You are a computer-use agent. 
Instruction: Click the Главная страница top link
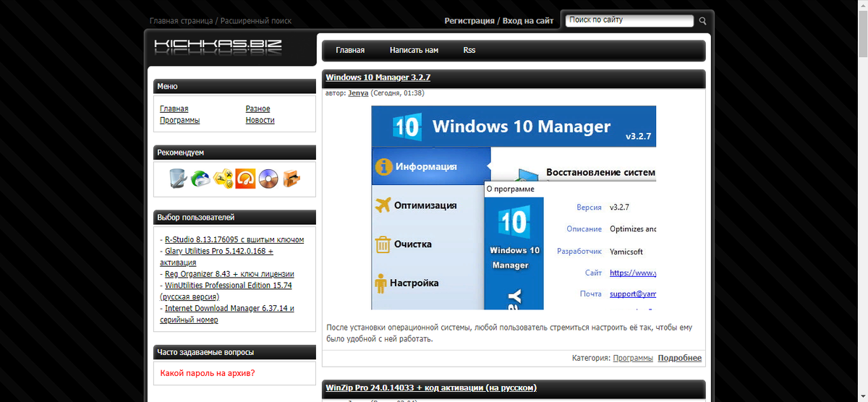(x=182, y=21)
